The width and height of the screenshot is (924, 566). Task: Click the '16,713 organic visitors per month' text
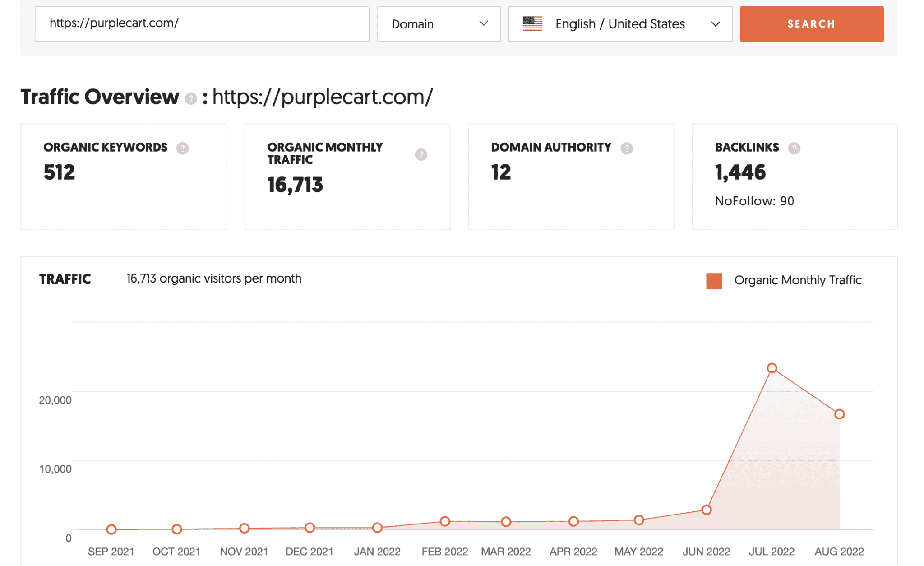pyautogui.click(x=214, y=278)
